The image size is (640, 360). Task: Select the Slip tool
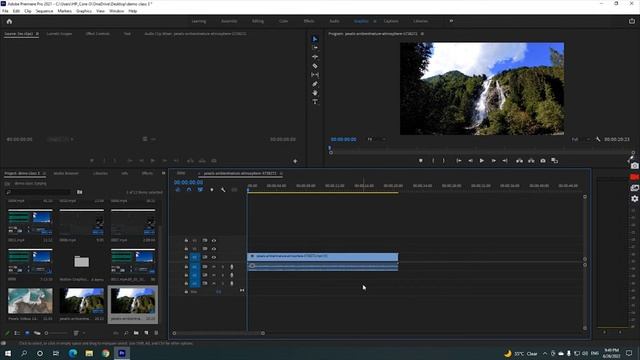click(315, 75)
